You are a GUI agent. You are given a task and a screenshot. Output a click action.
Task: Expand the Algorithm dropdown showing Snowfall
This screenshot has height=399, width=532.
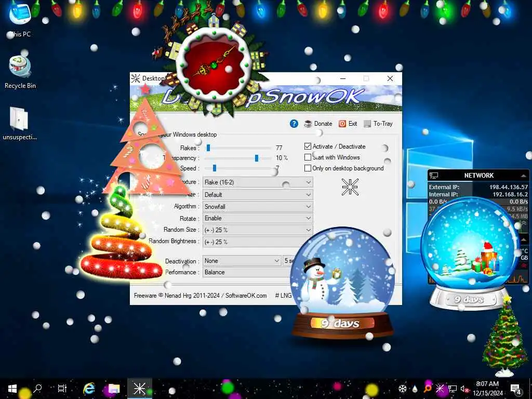[x=258, y=206]
